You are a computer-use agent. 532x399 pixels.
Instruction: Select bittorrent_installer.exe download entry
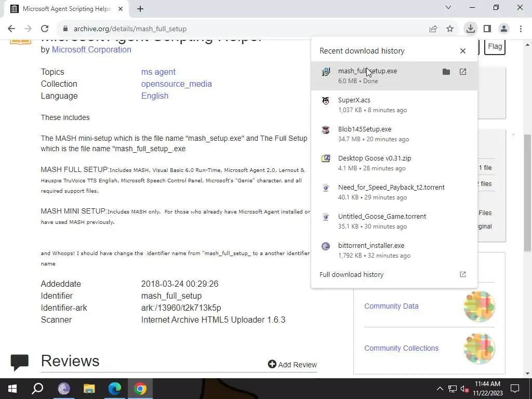(394, 250)
